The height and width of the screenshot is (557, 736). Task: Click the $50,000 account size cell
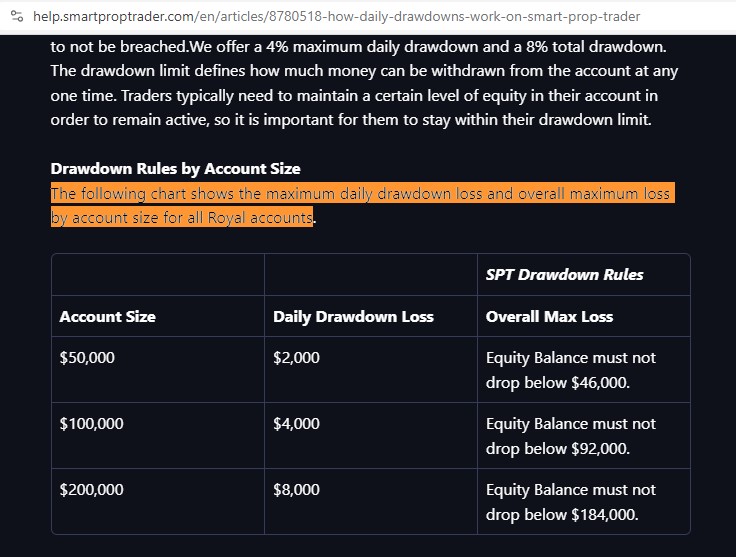coord(87,357)
